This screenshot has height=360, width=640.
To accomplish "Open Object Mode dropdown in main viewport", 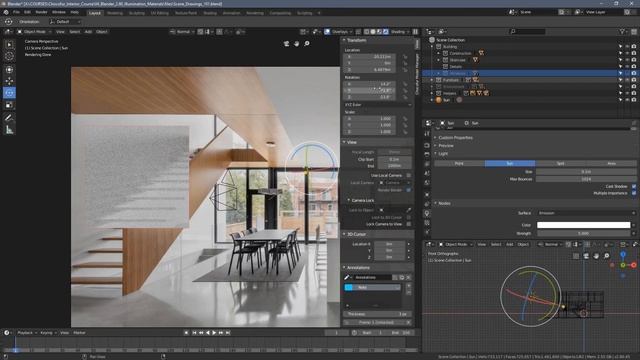I will [x=34, y=32].
